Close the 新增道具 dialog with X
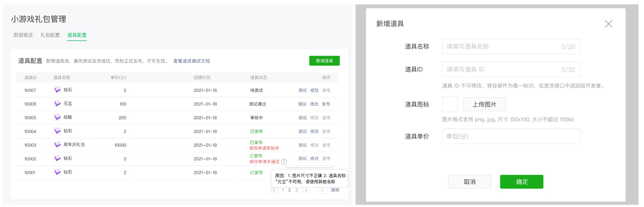 click(608, 24)
